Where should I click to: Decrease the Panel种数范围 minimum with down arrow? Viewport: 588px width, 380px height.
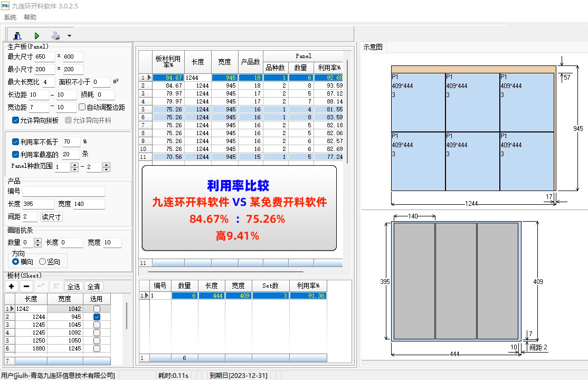[x=74, y=169]
